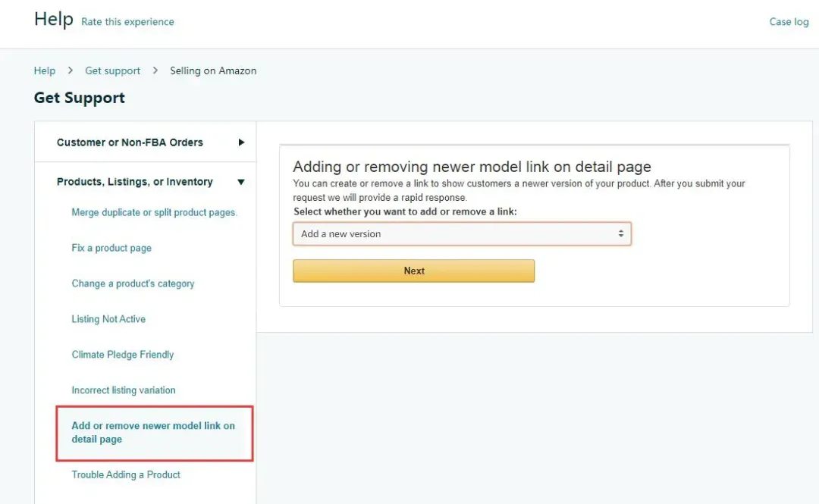Click the Help page title
Image resolution: width=819 pixels, height=504 pixels.
click(54, 19)
